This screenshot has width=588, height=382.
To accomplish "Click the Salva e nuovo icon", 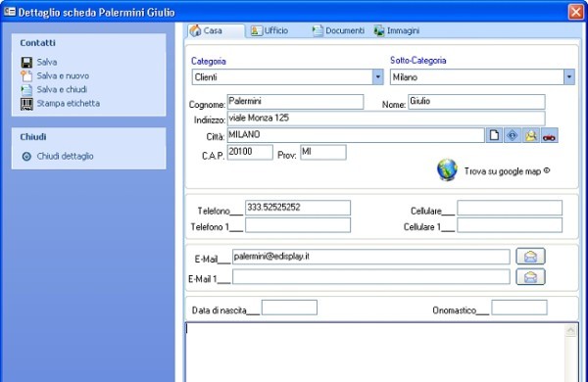I will point(26,75).
